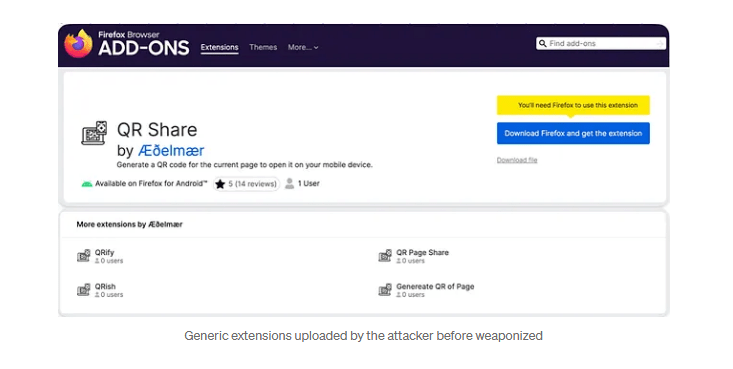Click the QR Page Share icon
This screenshot has width=733, height=369.
click(x=385, y=255)
